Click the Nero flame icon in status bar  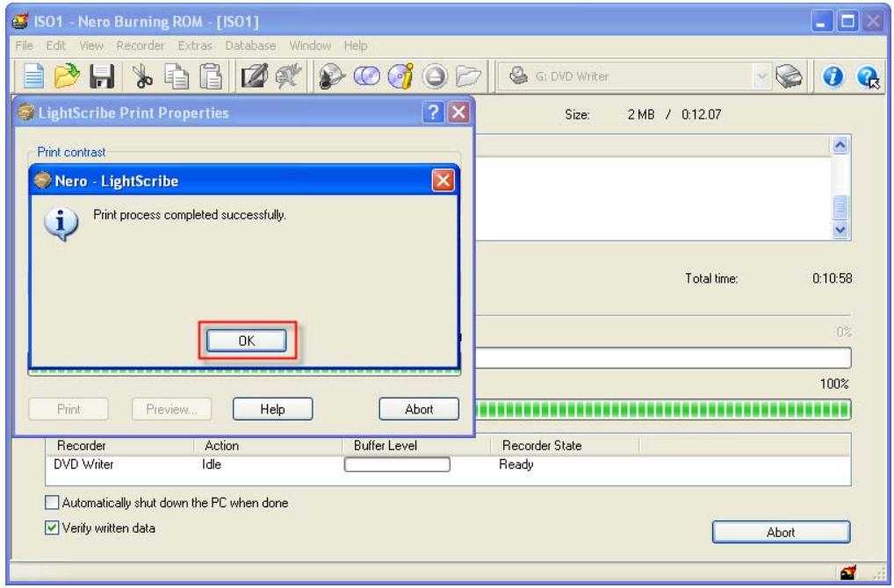848,572
